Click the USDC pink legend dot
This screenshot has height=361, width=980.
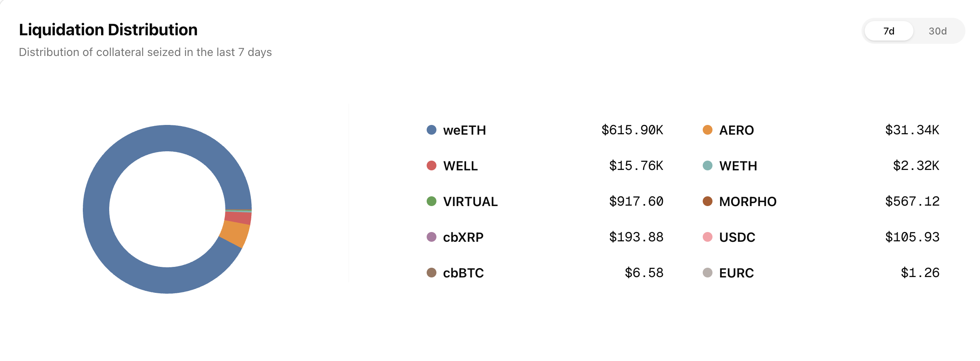coord(708,237)
